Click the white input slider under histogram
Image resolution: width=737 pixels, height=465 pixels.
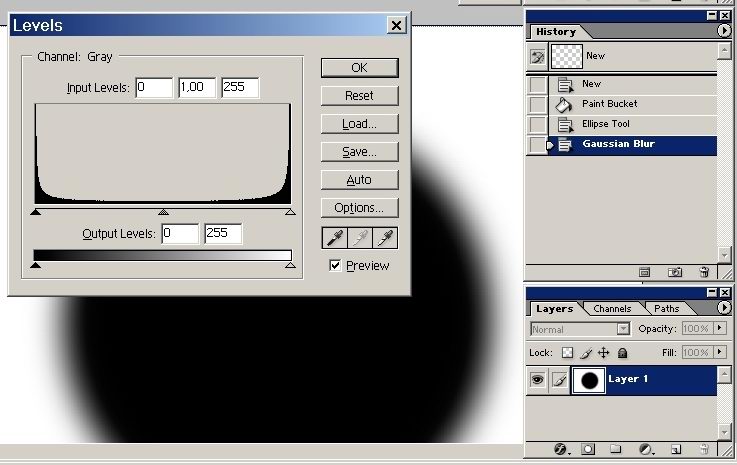(290, 212)
